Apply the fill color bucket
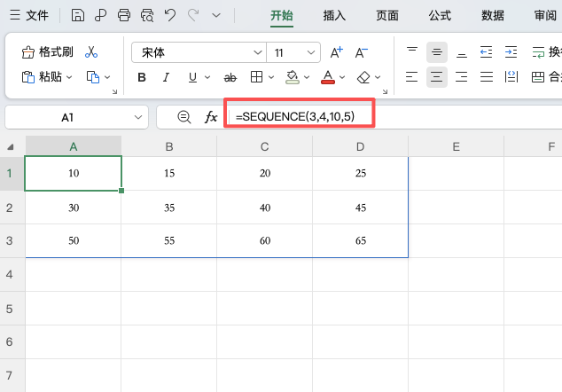The image size is (562, 392). (x=293, y=77)
